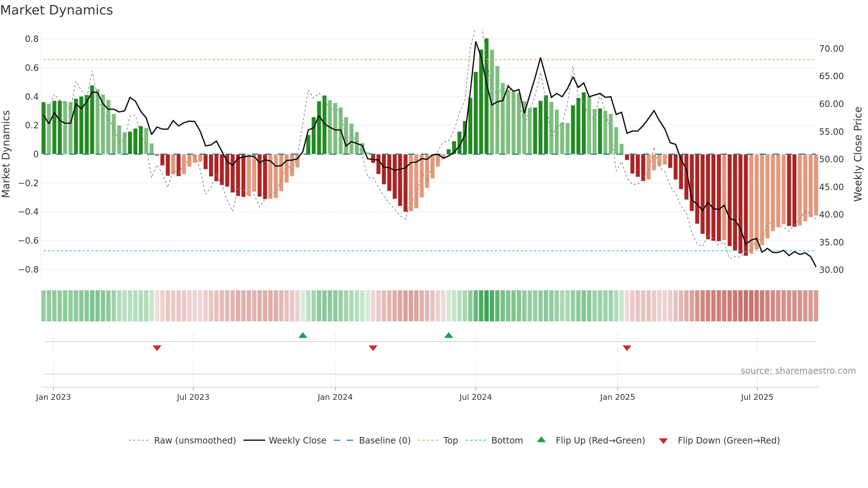868x488 pixels.
Task: Click the 60.00 right axis price label
Action: tap(831, 104)
